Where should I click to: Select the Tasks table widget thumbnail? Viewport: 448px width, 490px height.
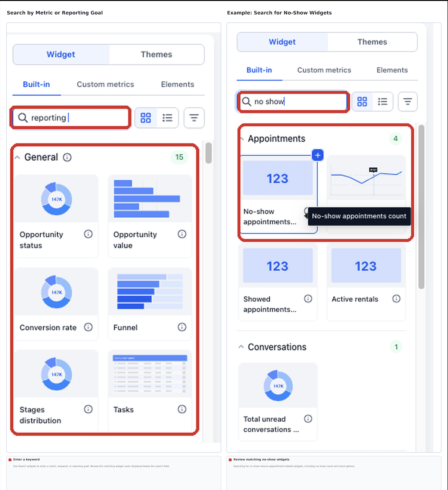[x=150, y=374]
